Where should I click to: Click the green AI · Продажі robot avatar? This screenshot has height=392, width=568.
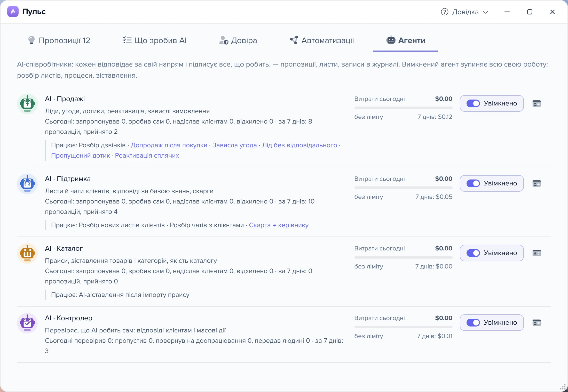pyautogui.click(x=27, y=104)
